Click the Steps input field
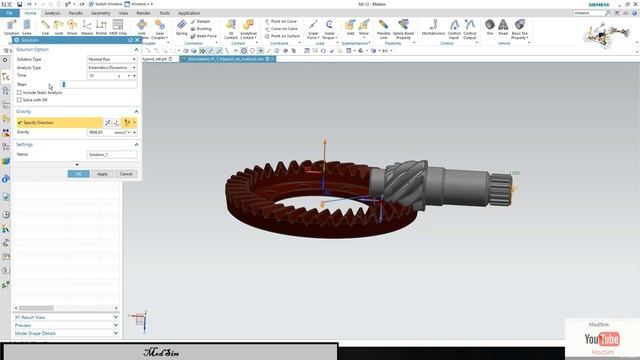The image size is (640, 360). tap(99, 84)
